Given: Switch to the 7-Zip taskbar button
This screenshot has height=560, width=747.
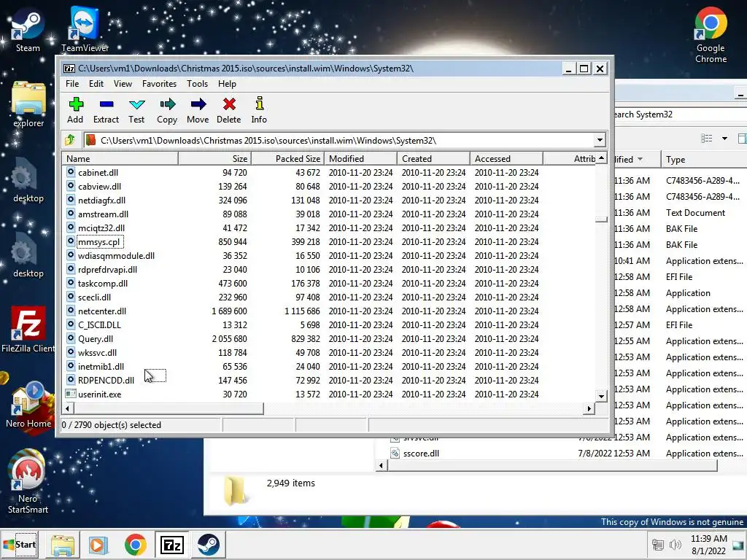Looking at the screenshot, I should pyautogui.click(x=171, y=545).
